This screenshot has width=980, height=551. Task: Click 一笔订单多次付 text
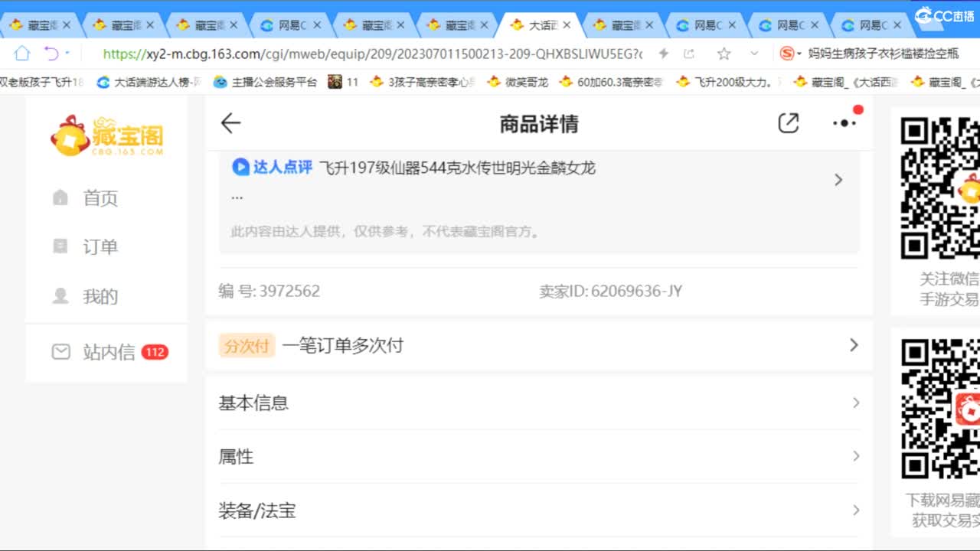click(342, 345)
